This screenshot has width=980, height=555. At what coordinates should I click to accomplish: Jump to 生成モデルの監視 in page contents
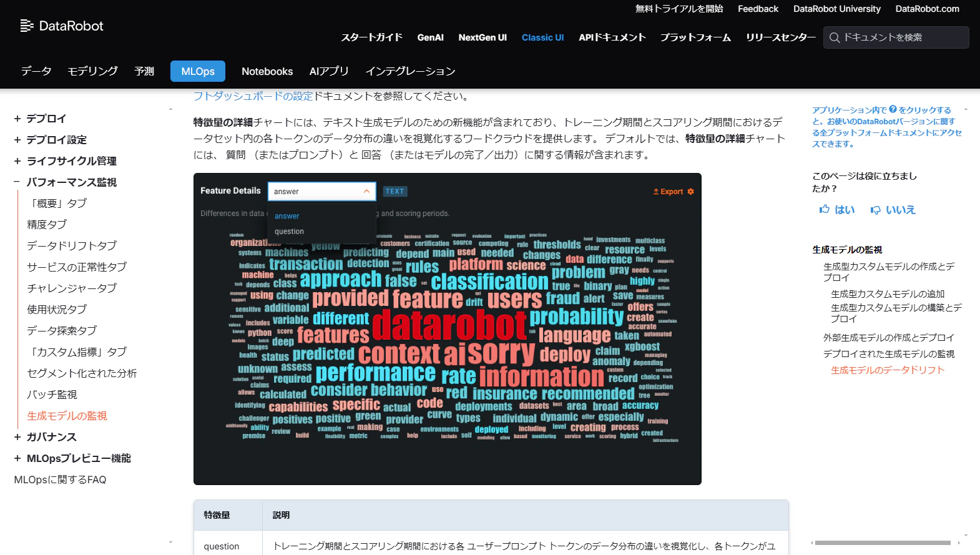(x=847, y=250)
